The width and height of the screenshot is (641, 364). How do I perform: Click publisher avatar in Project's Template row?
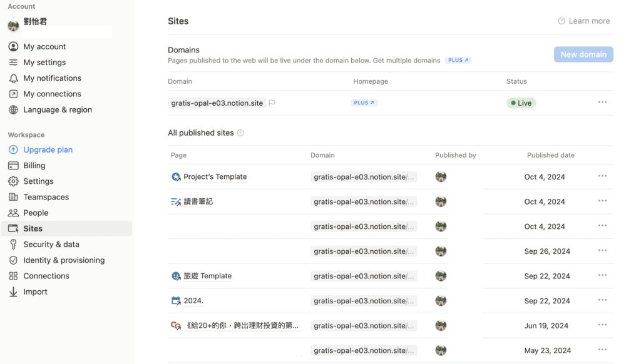pyautogui.click(x=441, y=177)
